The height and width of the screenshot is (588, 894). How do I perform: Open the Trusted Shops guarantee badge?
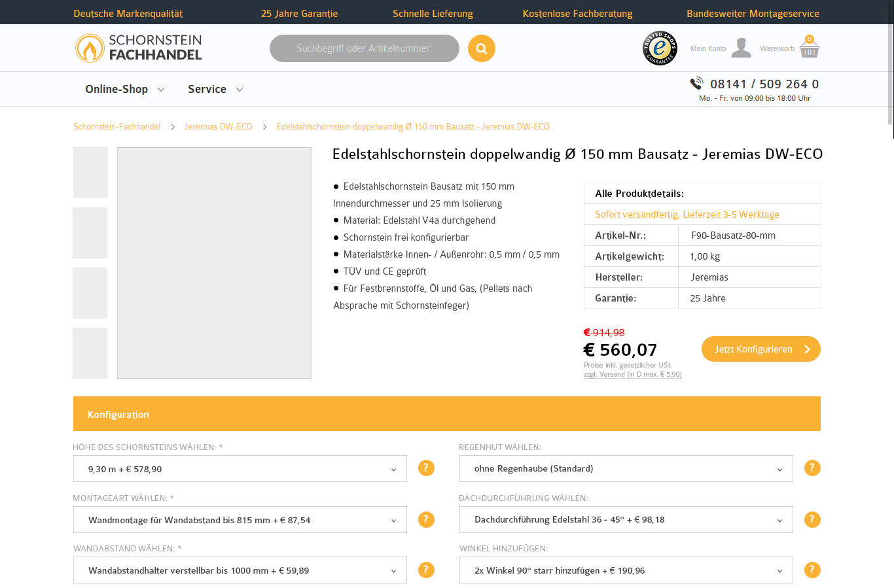pyautogui.click(x=660, y=48)
